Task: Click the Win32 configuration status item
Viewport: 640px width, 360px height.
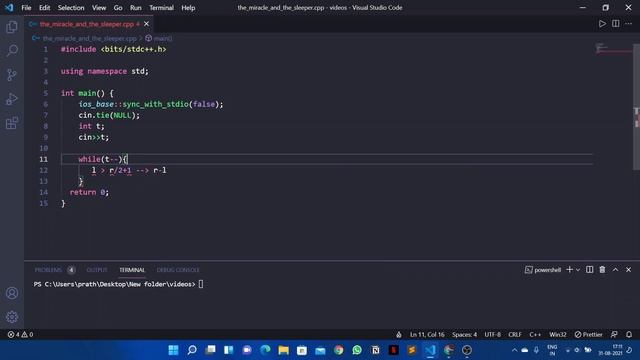Action: [x=558, y=334]
